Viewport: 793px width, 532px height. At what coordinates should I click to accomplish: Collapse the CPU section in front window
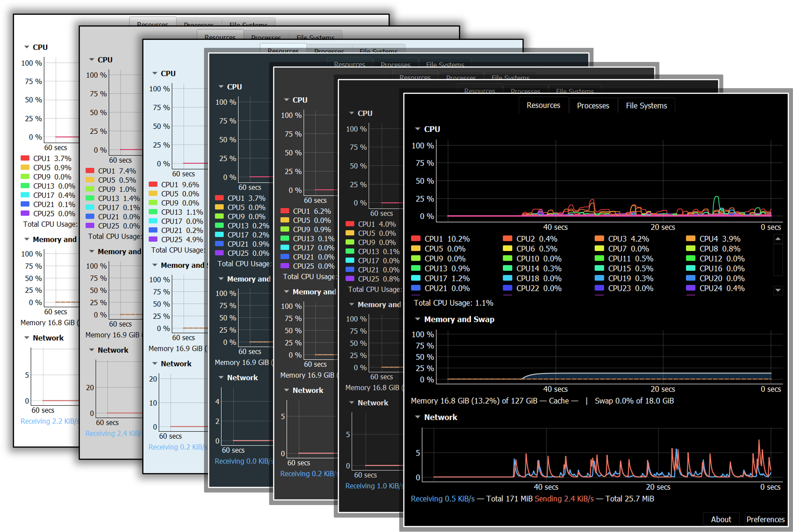[417, 129]
